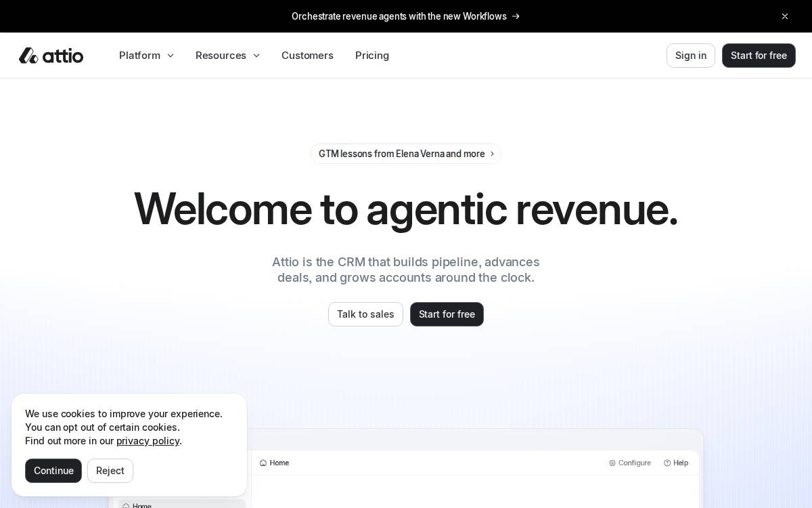Screen dimensions: 812x508
Task: Click Start for free in the header
Action: [759, 56]
